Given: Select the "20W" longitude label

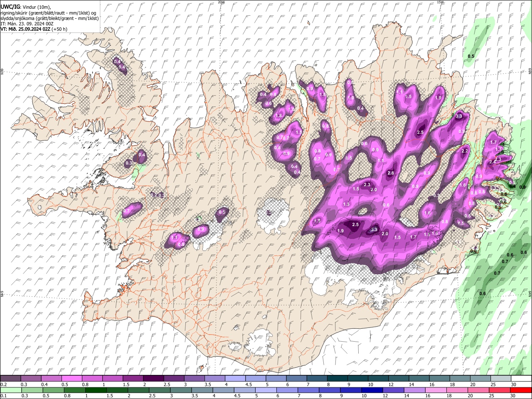Looking at the screenshot, I should (x=221, y=2).
